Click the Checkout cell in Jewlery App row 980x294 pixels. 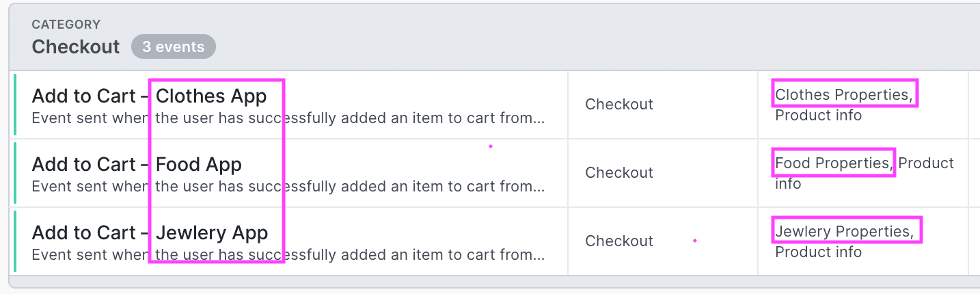tap(619, 241)
